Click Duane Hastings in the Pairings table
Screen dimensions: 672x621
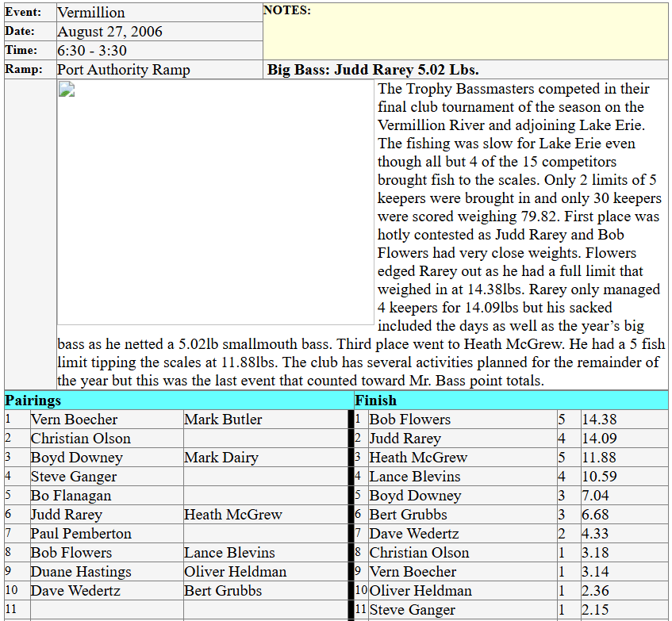pyautogui.click(x=81, y=572)
